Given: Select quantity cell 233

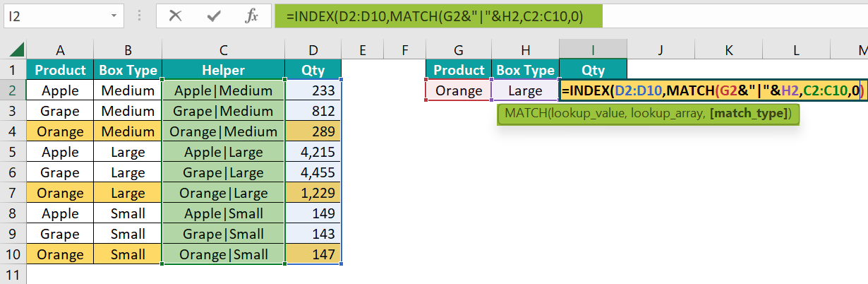Looking at the screenshot, I should click(313, 90).
